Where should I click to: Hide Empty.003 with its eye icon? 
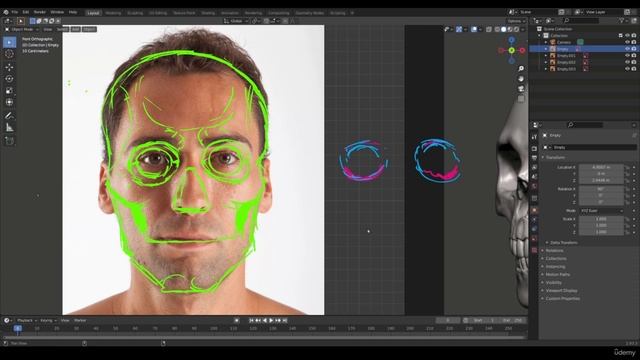pos(627,69)
